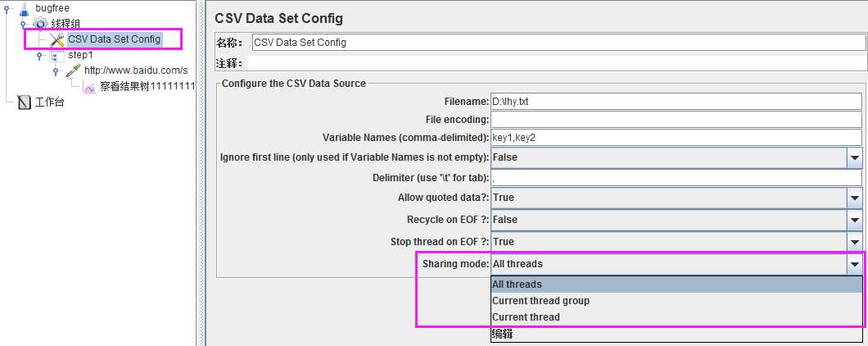Open the Stop thread on EOF dropdown
This screenshot has width=868, height=346.
[853, 242]
